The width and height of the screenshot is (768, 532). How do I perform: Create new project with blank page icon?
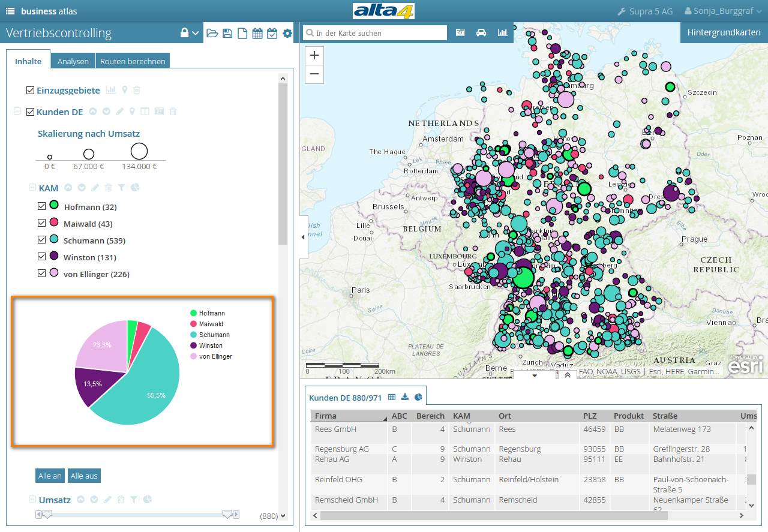(x=242, y=33)
